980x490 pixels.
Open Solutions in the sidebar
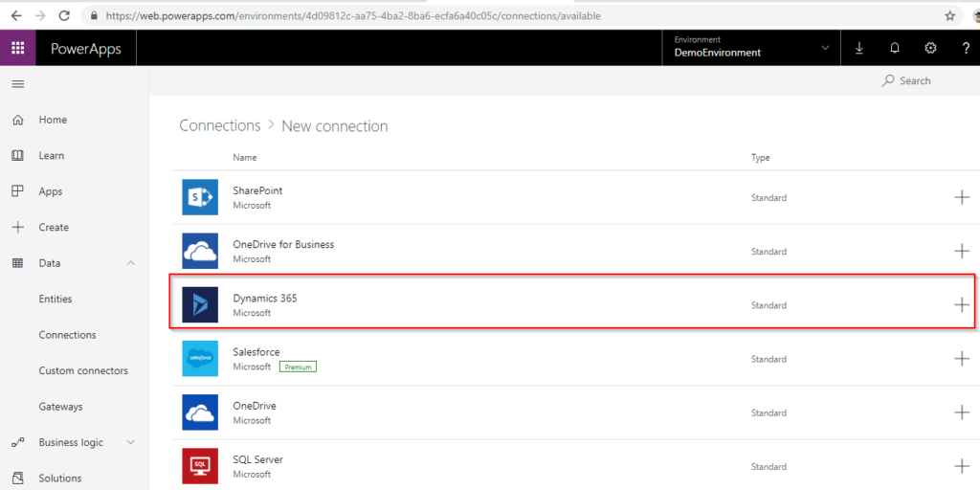pyautogui.click(x=60, y=479)
